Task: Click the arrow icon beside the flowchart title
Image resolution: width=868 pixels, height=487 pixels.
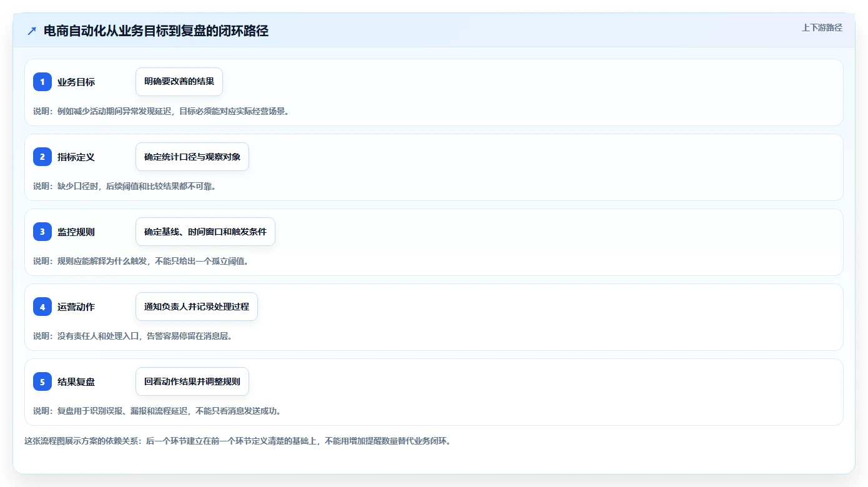Action: coord(32,31)
